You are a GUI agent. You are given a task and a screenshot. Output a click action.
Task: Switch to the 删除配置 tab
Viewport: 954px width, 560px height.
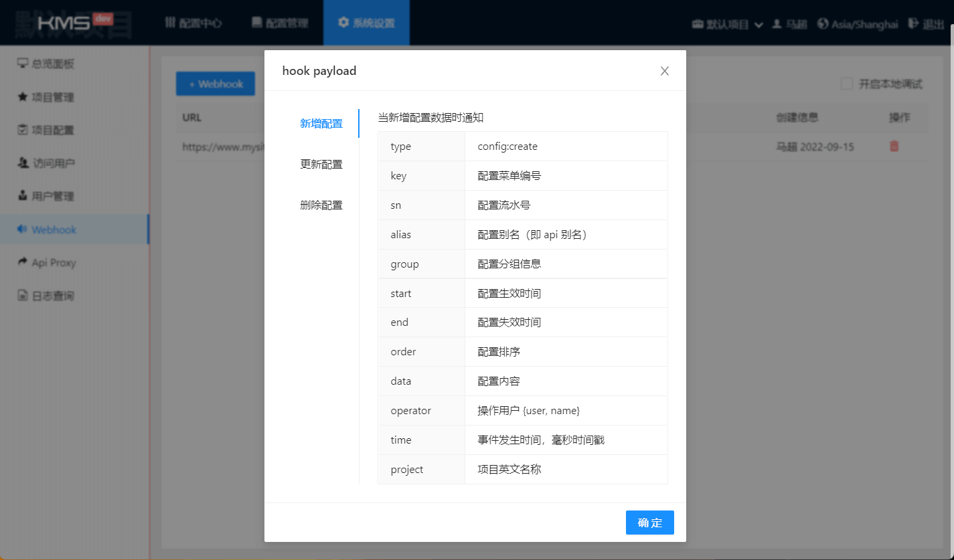pos(321,205)
